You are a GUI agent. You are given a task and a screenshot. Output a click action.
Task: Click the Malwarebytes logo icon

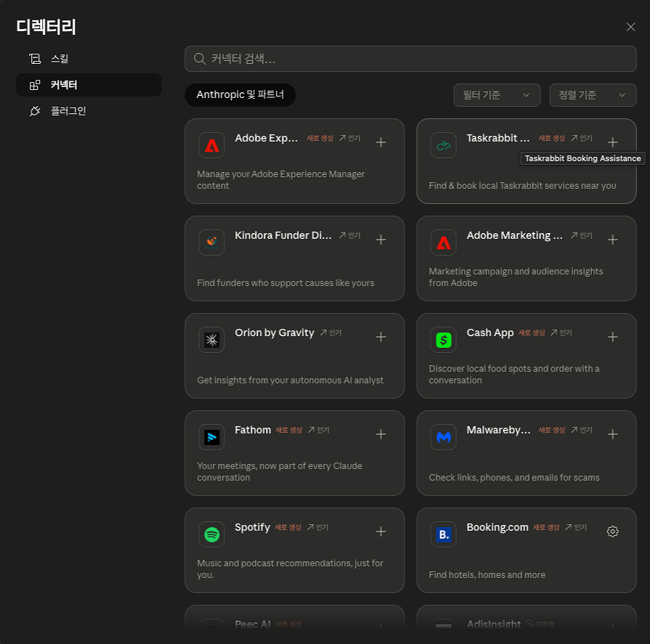point(443,437)
